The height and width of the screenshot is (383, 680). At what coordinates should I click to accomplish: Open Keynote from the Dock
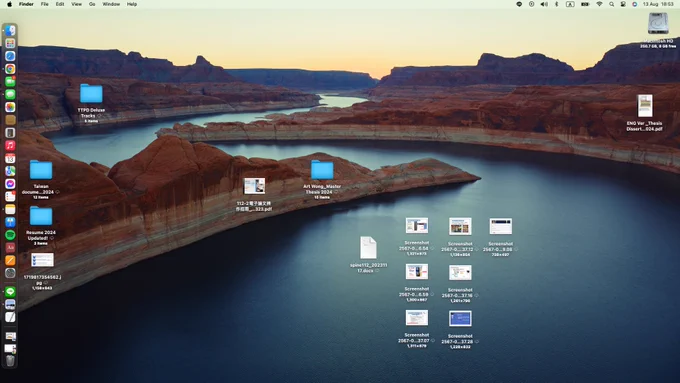pos(10,222)
